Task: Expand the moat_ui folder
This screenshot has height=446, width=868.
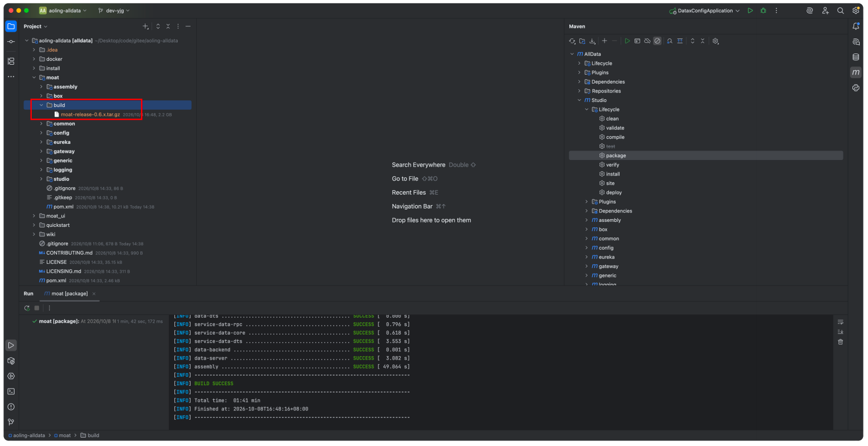Action: pyautogui.click(x=34, y=216)
